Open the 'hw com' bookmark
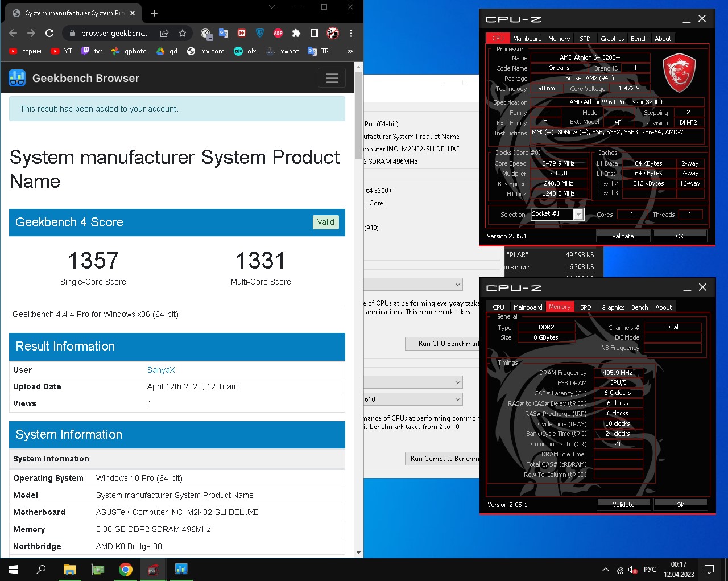 (206, 51)
